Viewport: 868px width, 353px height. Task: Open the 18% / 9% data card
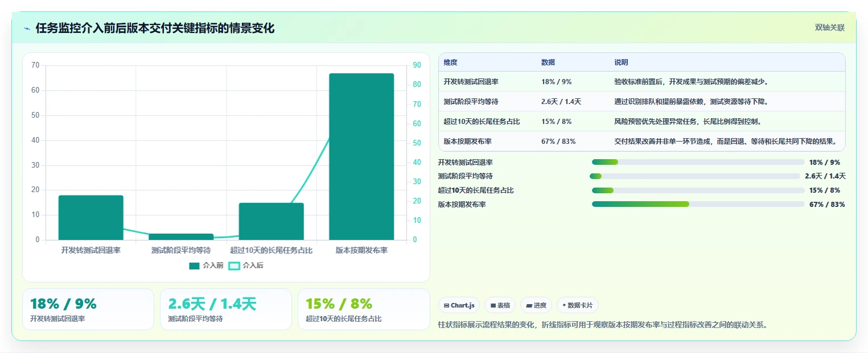click(88, 309)
